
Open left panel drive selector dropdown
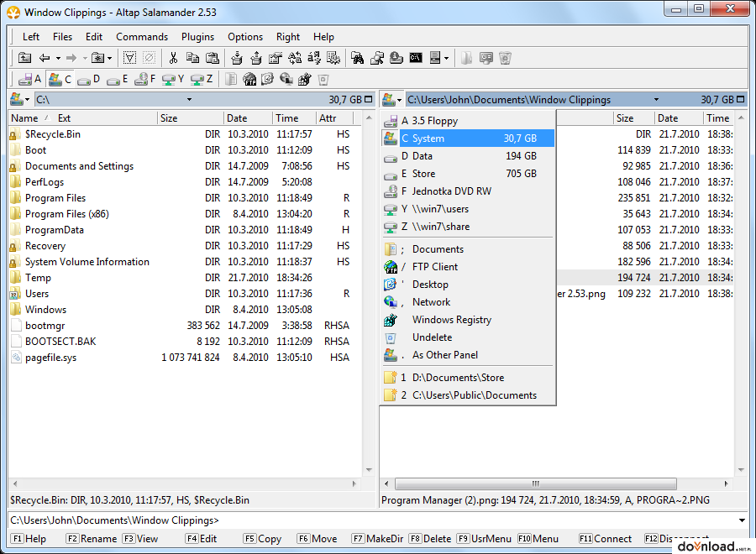(20, 100)
